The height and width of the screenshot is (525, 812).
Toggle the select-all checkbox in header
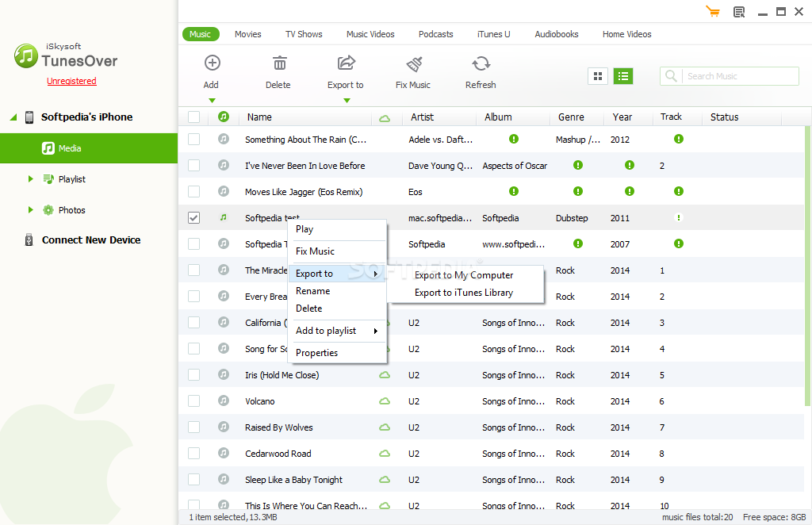point(193,117)
